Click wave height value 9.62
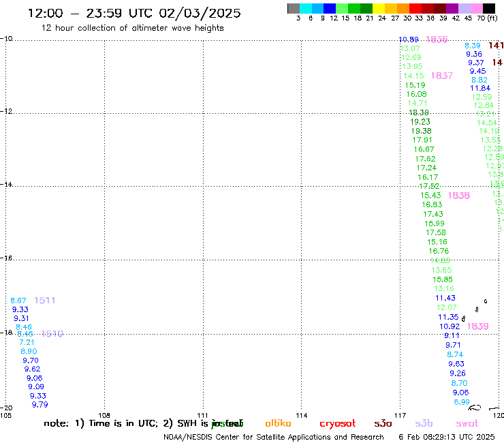504x443 pixels. click(x=32, y=369)
